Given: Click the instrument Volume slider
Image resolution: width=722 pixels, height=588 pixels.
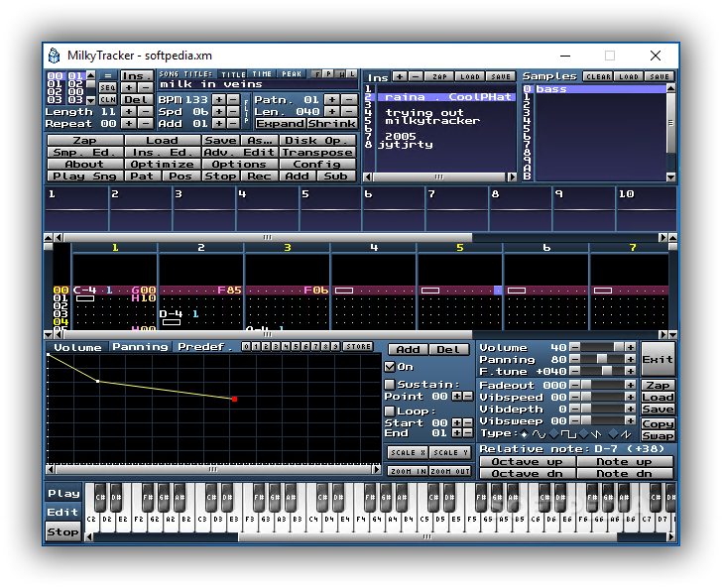Looking at the screenshot, I should (602, 347).
